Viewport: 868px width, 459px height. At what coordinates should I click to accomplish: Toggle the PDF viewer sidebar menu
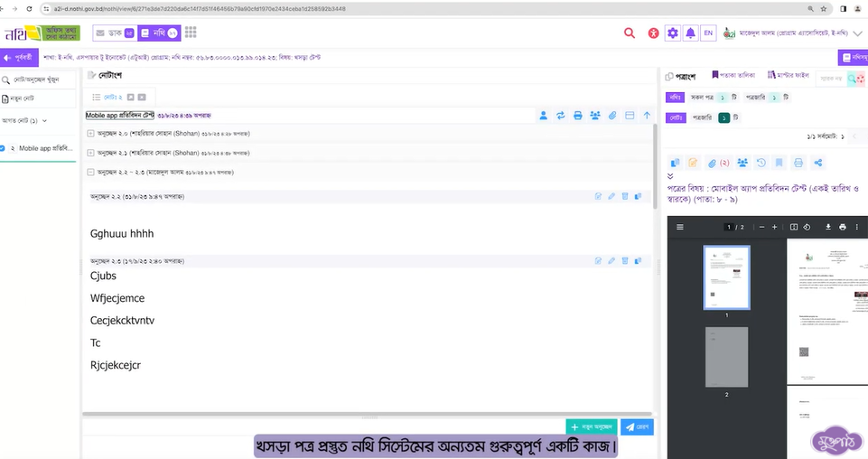680,227
